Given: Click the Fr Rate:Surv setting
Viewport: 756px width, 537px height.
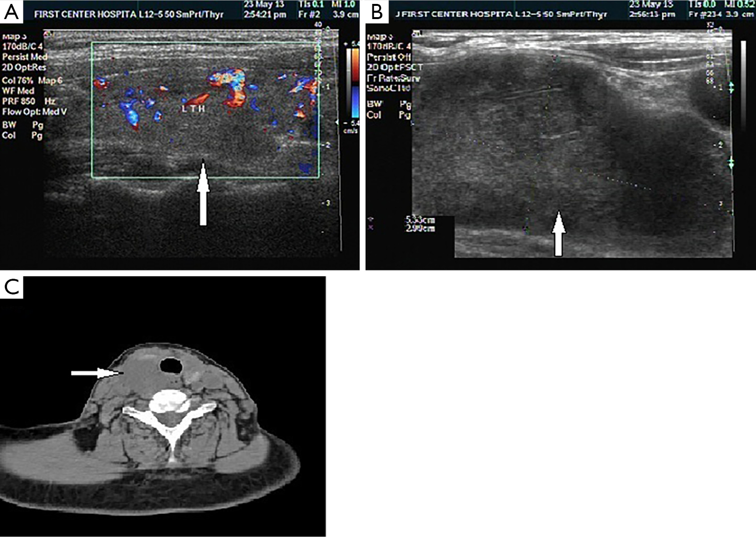Looking at the screenshot, I should [393, 78].
